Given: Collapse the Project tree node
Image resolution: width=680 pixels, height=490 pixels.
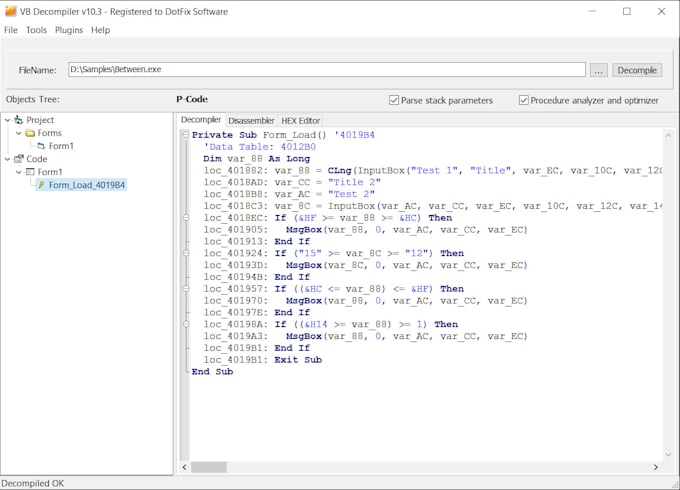Looking at the screenshot, I should [x=7, y=120].
